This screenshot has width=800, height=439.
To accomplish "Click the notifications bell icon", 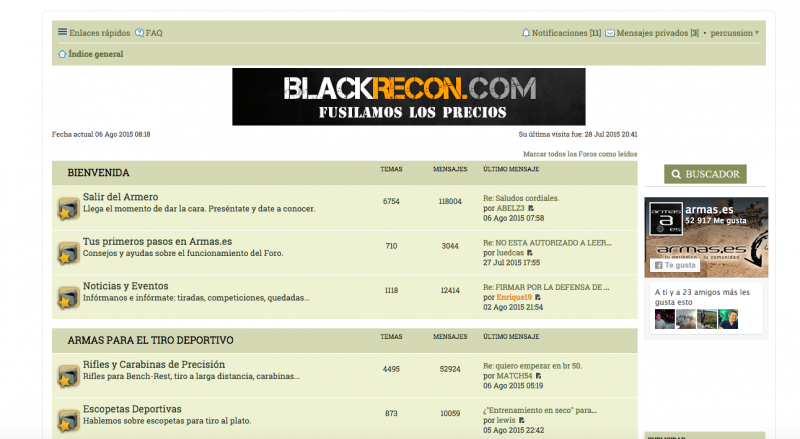I will pyautogui.click(x=526, y=33).
